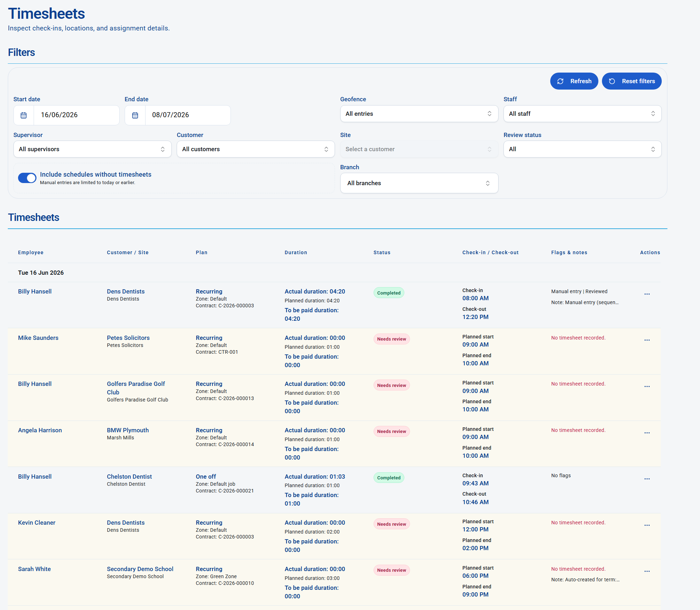The image size is (700, 610).
Task: Click 'Contract: CTR-001' text
Action: (x=217, y=352)
